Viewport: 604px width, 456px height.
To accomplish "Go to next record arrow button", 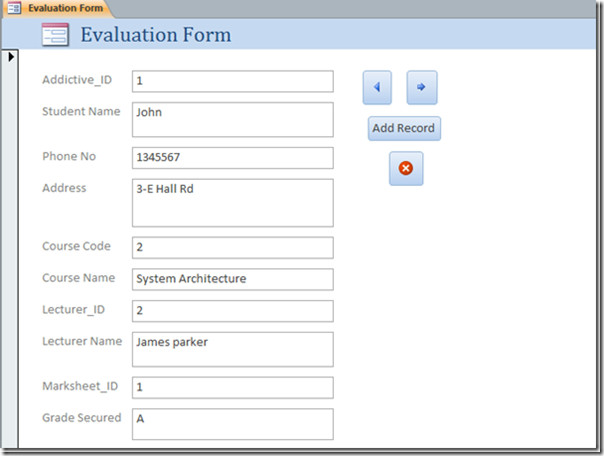I will click(422, 87).
